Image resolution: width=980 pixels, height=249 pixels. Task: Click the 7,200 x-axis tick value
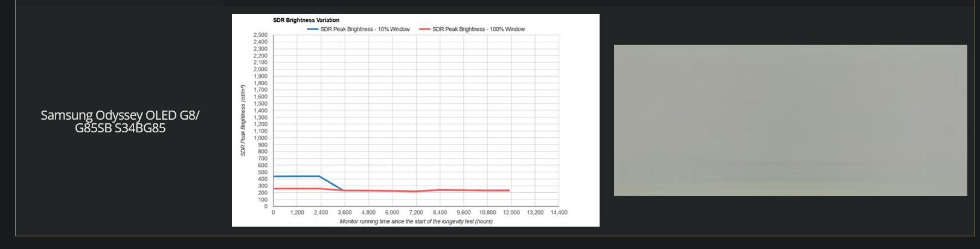click(x=416, y=213)
